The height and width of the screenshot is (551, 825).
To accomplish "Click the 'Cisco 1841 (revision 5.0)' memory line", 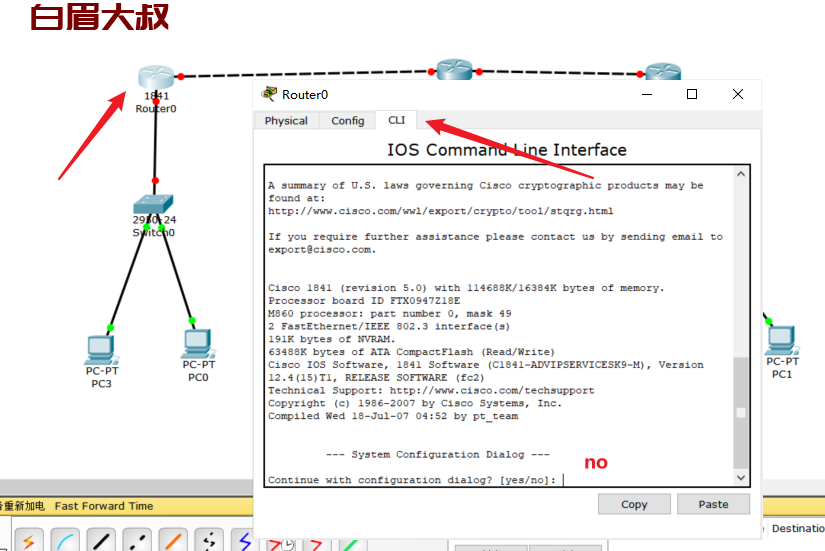I will [x=466, y=288].
